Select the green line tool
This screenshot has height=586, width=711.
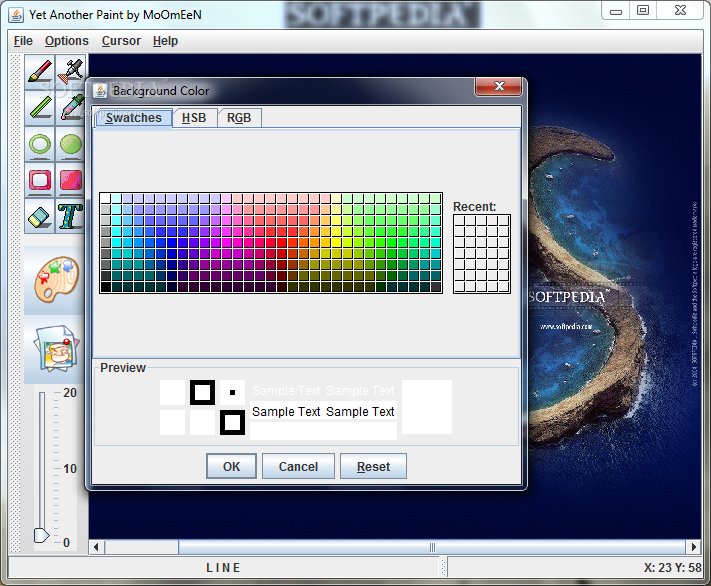coord(40,108)
